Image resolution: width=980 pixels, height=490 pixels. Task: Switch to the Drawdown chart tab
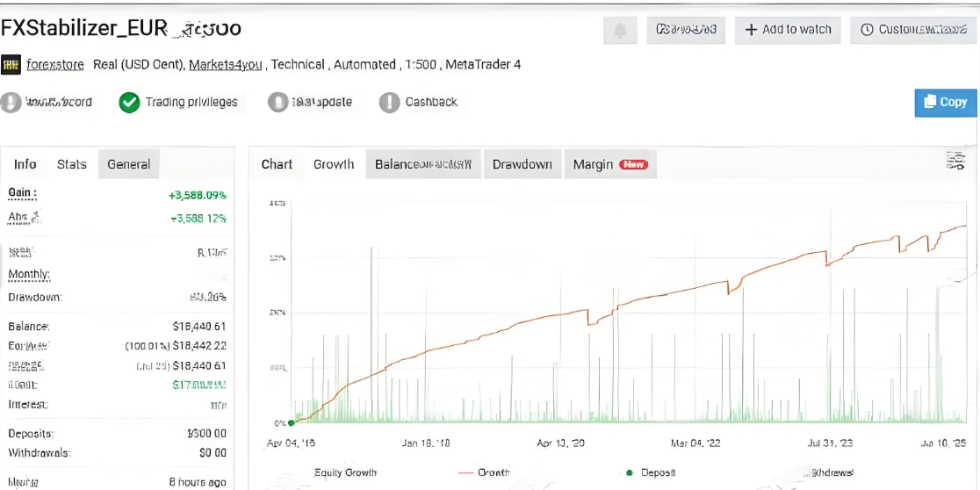pos(522,164)
